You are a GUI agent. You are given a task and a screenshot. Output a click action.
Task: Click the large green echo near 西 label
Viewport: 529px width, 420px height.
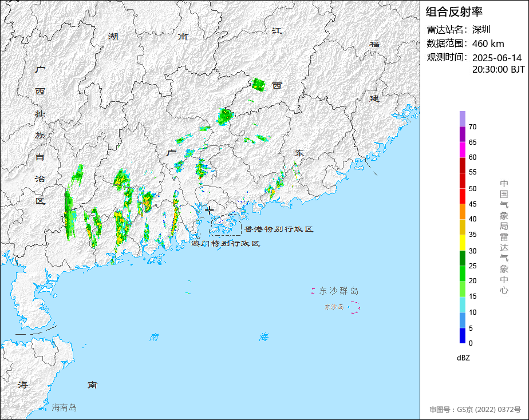[258, 85]
